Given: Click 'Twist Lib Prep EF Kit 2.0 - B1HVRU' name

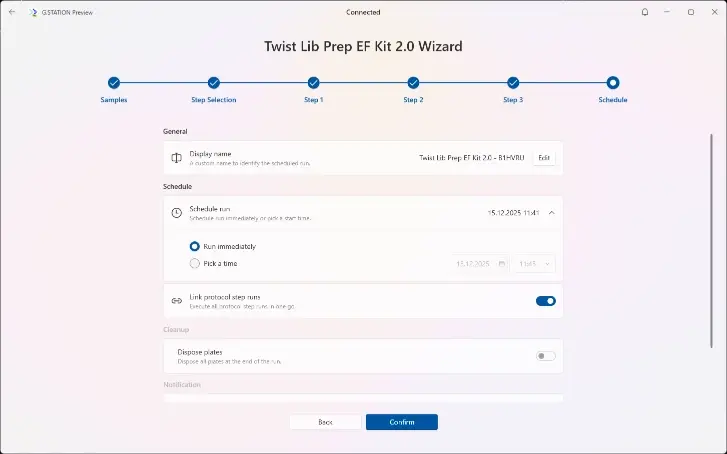Looking at the screenshot, I should coord(472,158).
